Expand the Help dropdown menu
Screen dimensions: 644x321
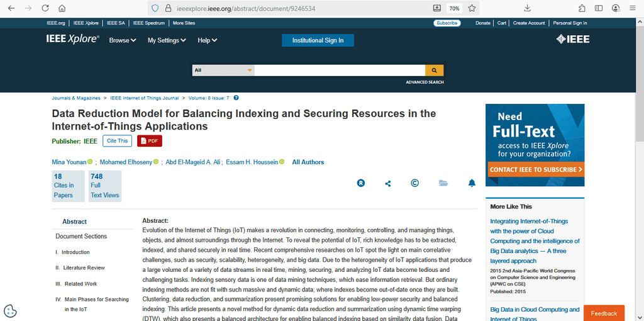point(208,40)
